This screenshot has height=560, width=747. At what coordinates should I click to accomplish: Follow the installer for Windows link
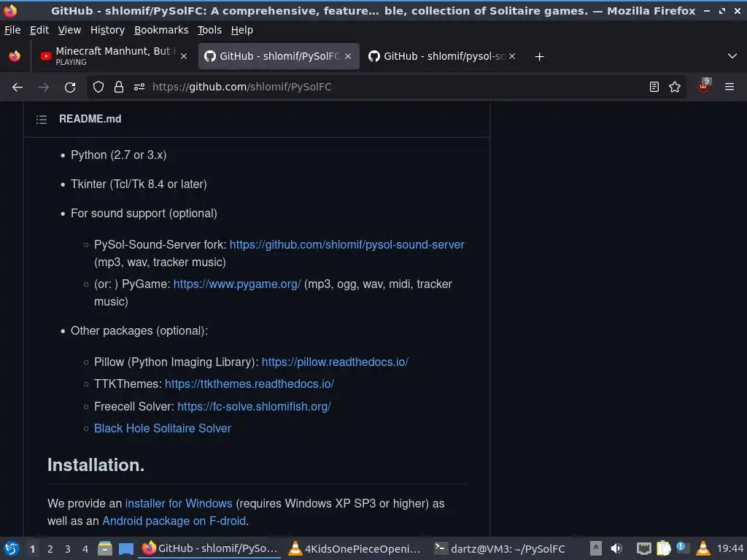click(179, 504)
